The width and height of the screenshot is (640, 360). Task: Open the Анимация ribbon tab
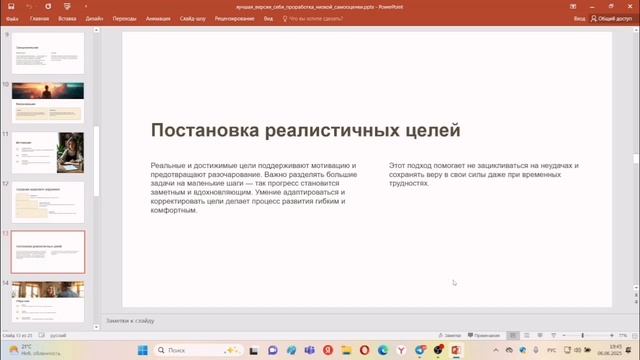coord(158,19)
